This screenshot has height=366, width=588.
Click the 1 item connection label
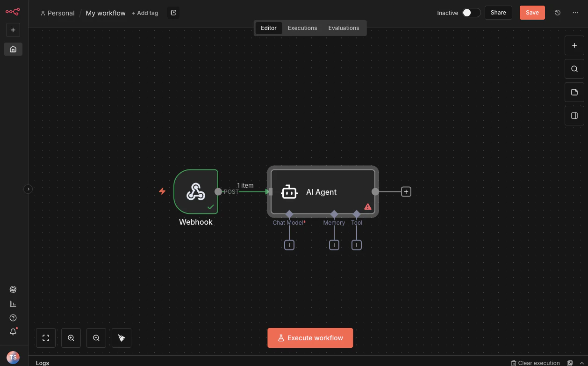(x=245, y=185)
